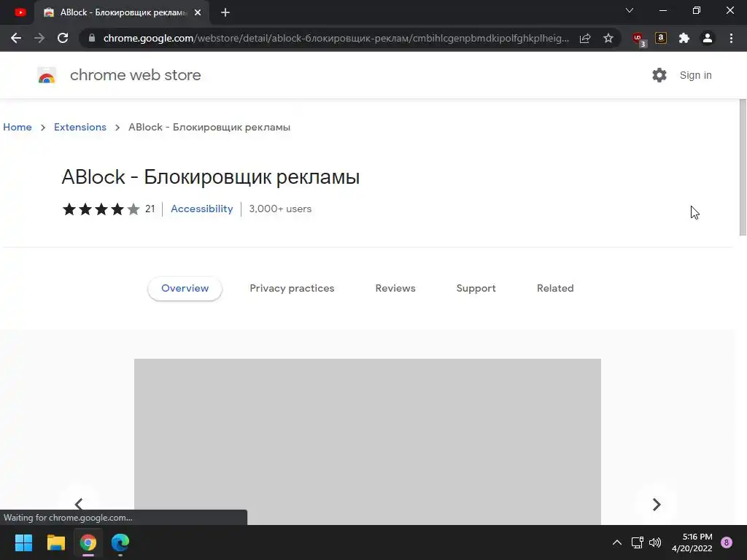
Task: Open the Windows Start menu
Action: tap(23, 542)
